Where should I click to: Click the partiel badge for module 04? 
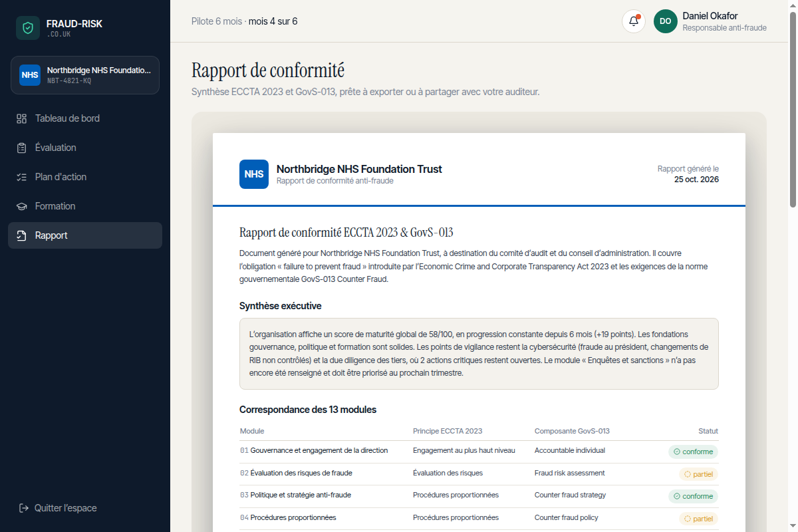(698, 519)
